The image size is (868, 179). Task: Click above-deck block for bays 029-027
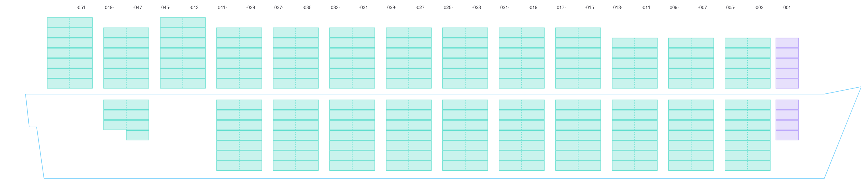tap(408, 58)
